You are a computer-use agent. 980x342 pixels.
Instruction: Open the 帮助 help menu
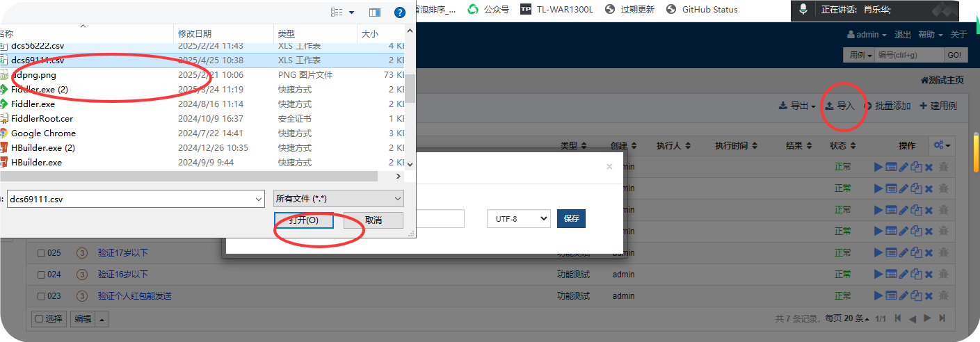[931, 35]
